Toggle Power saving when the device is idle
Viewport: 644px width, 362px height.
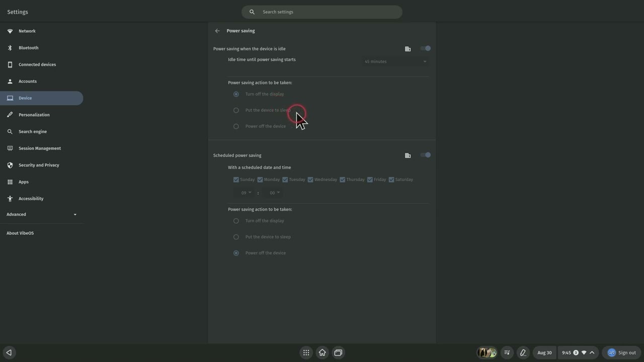425,49
